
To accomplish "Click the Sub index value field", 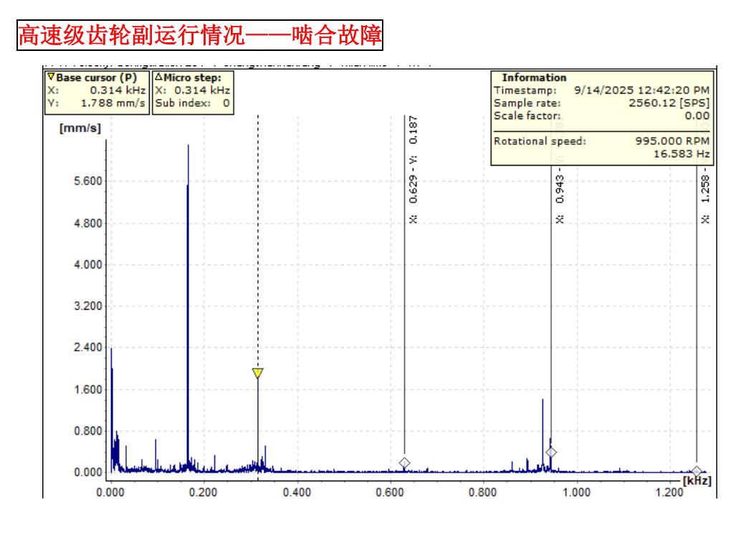I will [x=226, y=103].
